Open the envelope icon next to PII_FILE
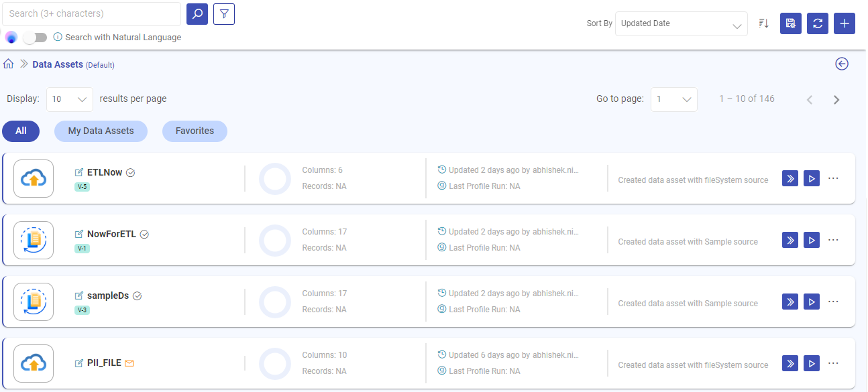This screenshot has height=392, width=868. pyautogui.click(x=129, y=363)
